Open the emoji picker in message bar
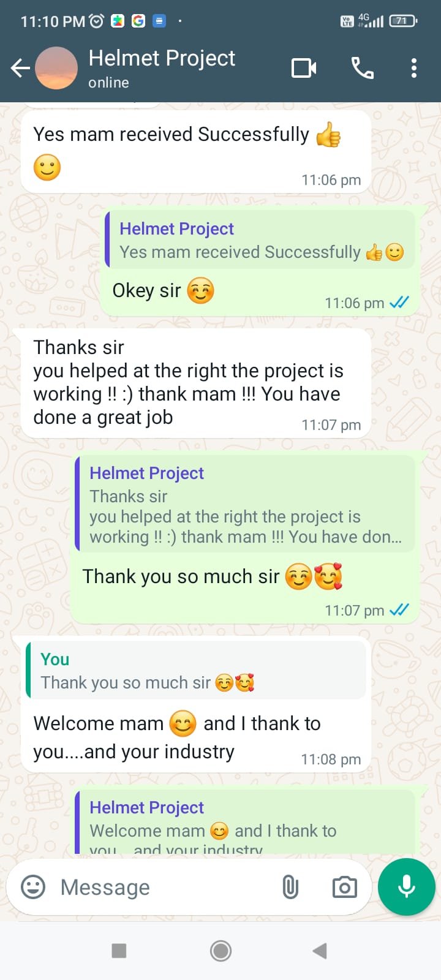The width and height of the screenshot is (441, 980). tap(33, 887)
